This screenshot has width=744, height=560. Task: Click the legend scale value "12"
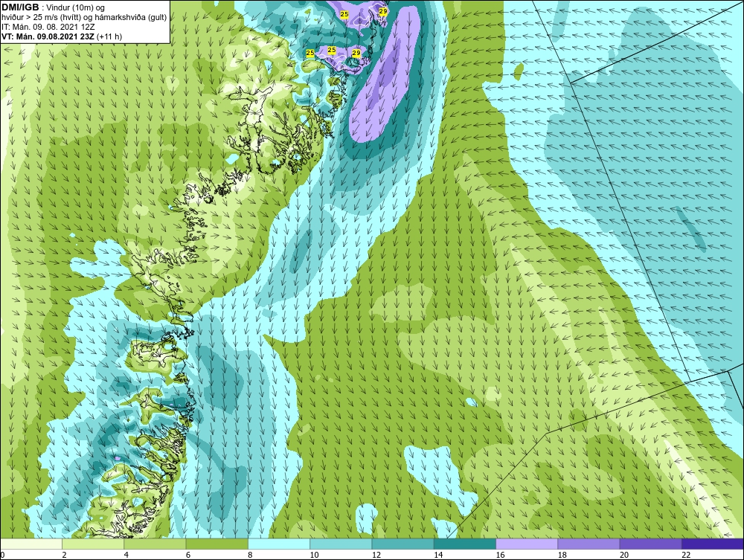(x=376, y=555)
